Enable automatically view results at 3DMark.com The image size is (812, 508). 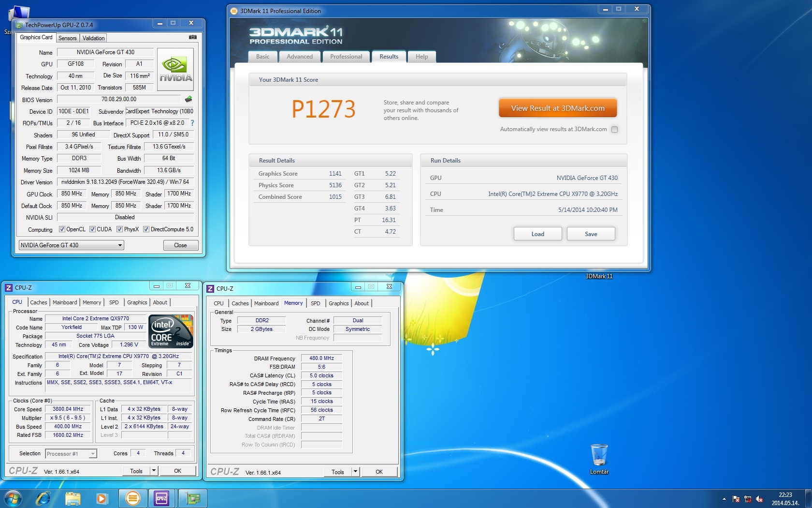tap(614, 129)
